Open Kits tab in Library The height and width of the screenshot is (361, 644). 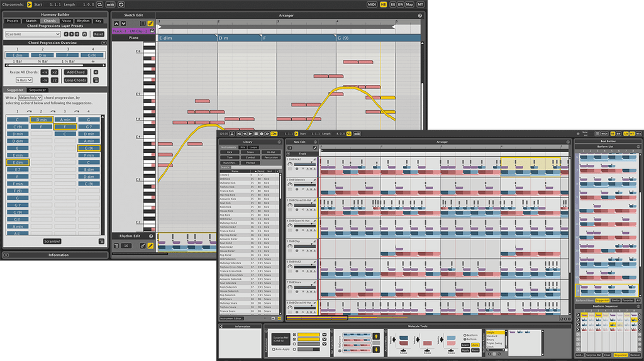pos(243,147)
